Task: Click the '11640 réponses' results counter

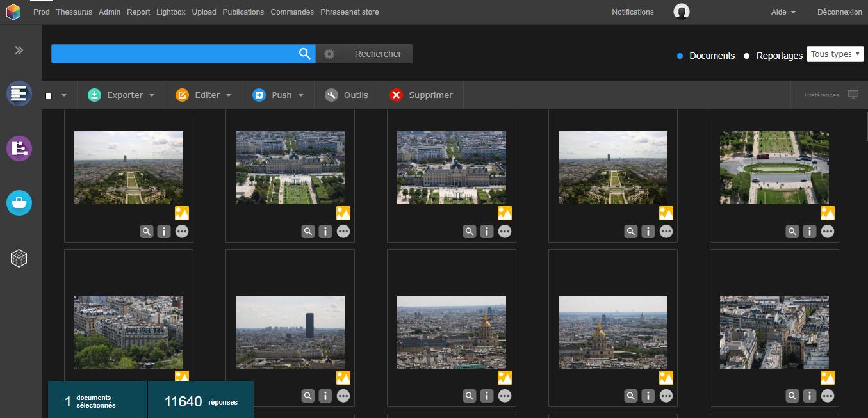Action: pyautogui.click(x=201, y=400)
